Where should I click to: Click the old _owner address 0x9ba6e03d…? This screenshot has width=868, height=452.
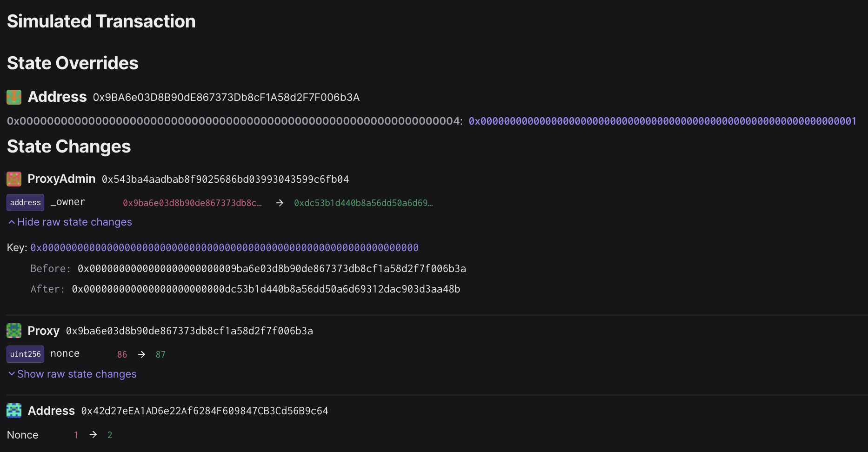192,203
